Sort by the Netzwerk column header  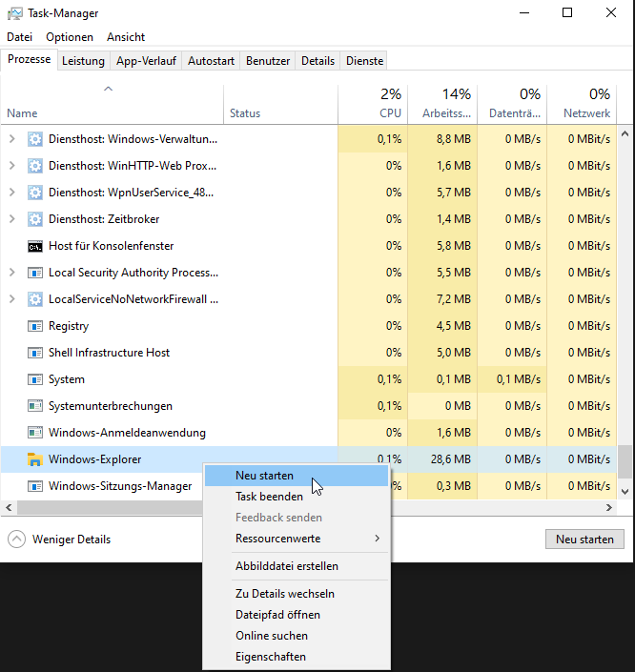pos(582,105)
